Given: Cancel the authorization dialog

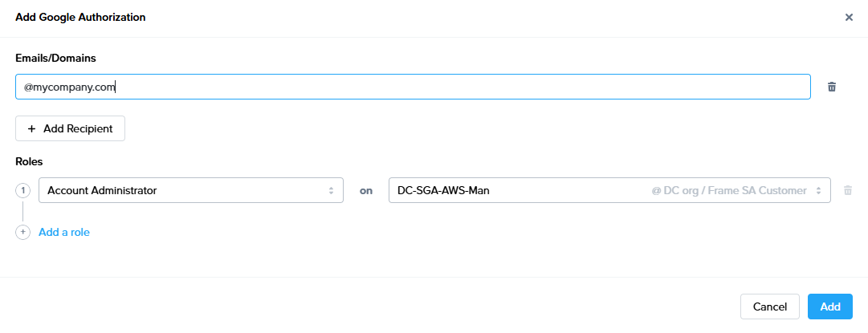Looking at the screenshot, I should click(x=769, y=307).
